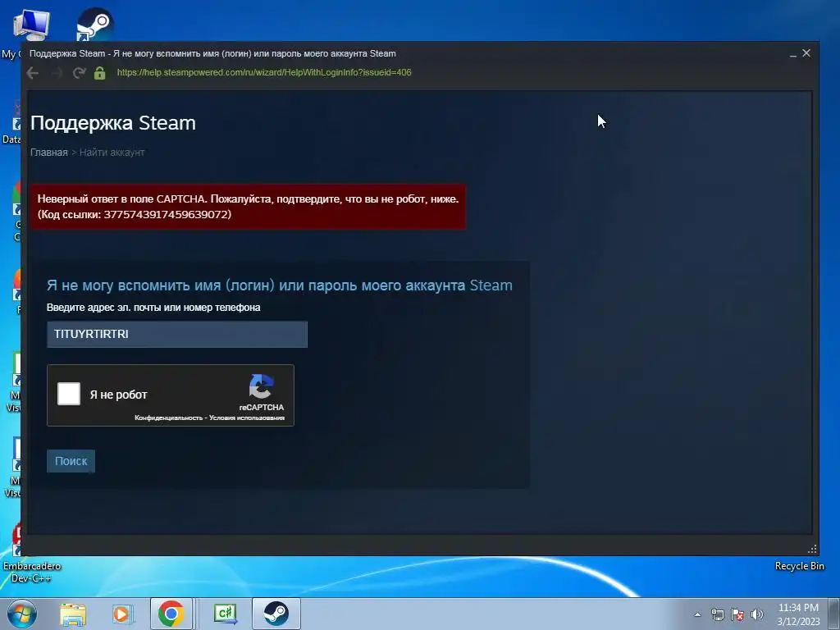Open the Action Center flag icon
840x630 pixels.
click(737, 614)
